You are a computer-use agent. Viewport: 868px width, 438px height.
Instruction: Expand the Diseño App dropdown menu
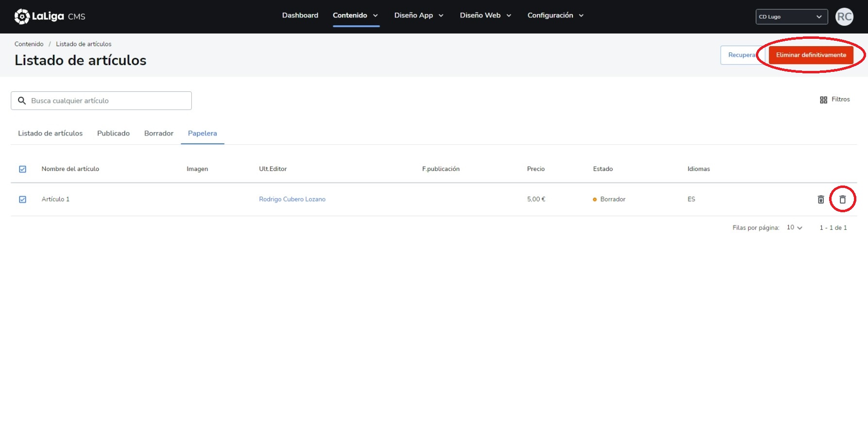pos(419,16)
